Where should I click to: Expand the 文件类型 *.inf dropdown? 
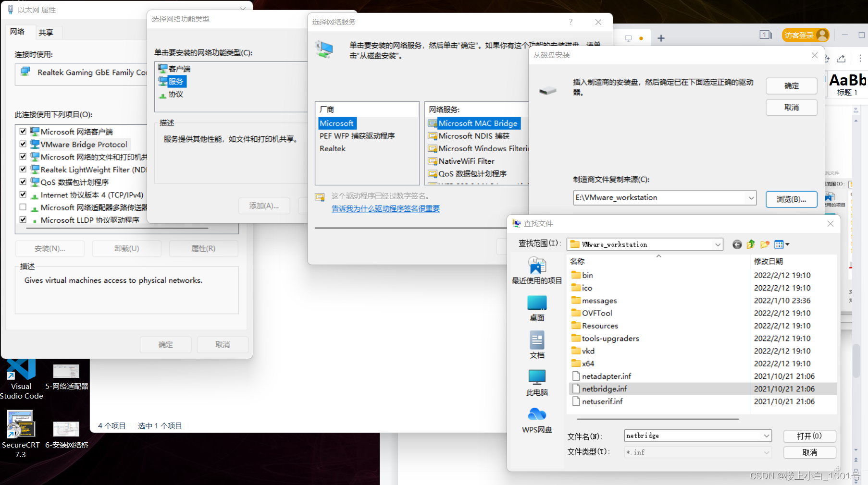click(767, 452)
